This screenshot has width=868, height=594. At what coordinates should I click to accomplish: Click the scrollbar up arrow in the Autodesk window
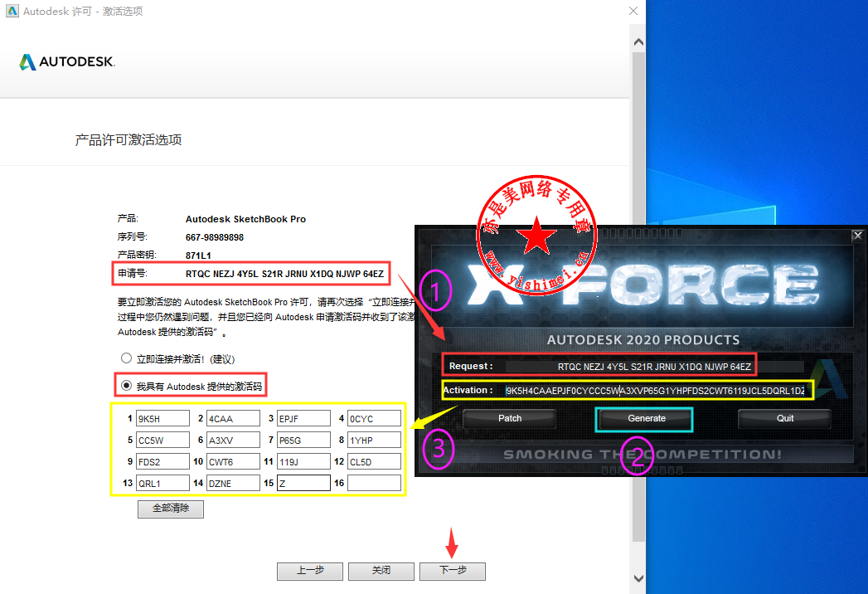coord(638,42)
